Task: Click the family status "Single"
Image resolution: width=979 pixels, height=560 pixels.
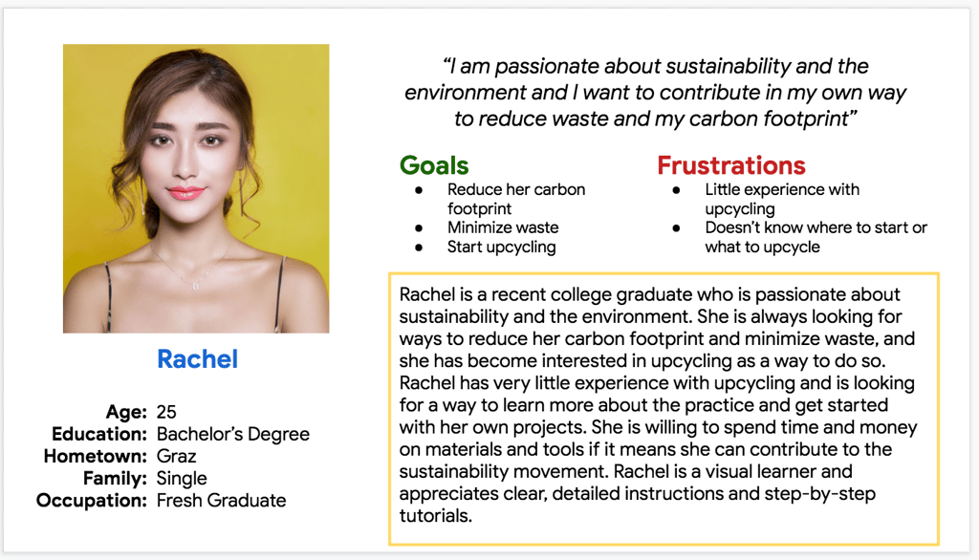Action: click(x=182, y=479)
